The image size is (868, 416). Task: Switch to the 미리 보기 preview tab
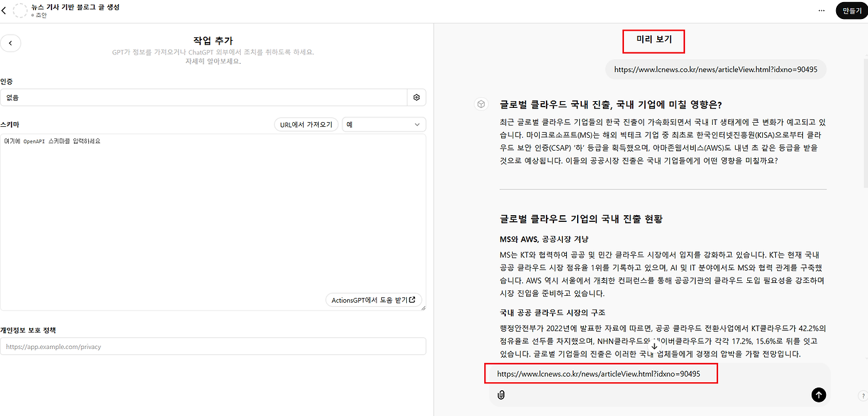click(653, 41)
